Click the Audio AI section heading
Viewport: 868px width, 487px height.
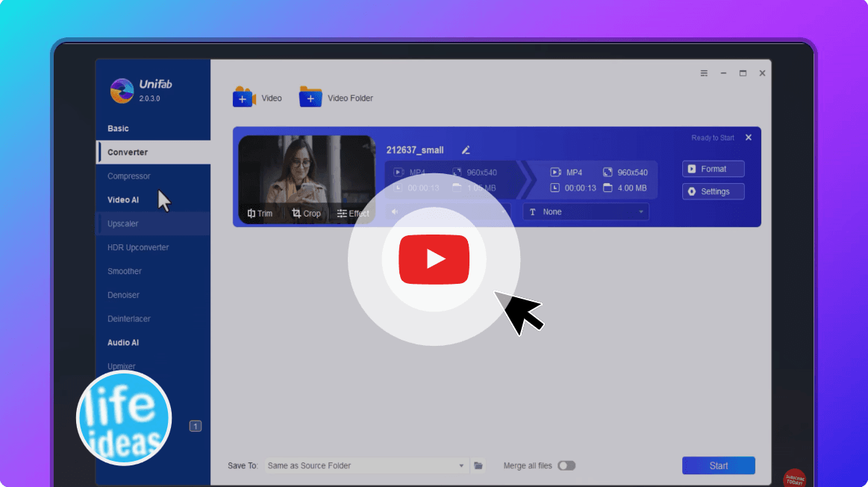[123, 342]
